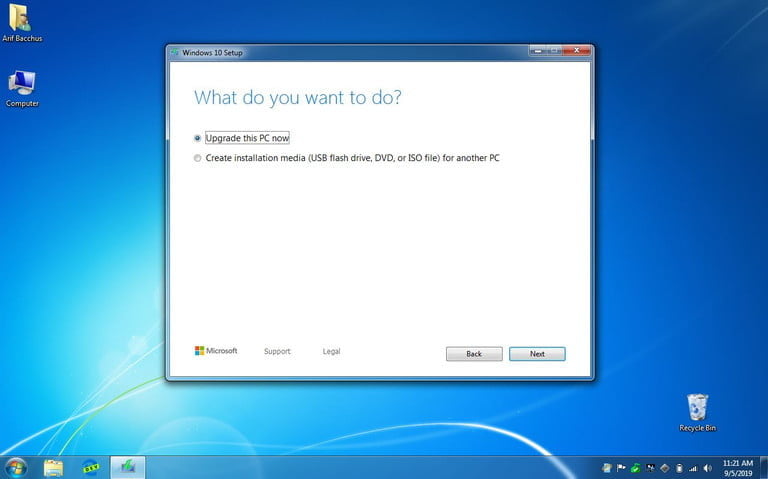
Task: Select the Computer desktop icon
Action: pos(22,84)
